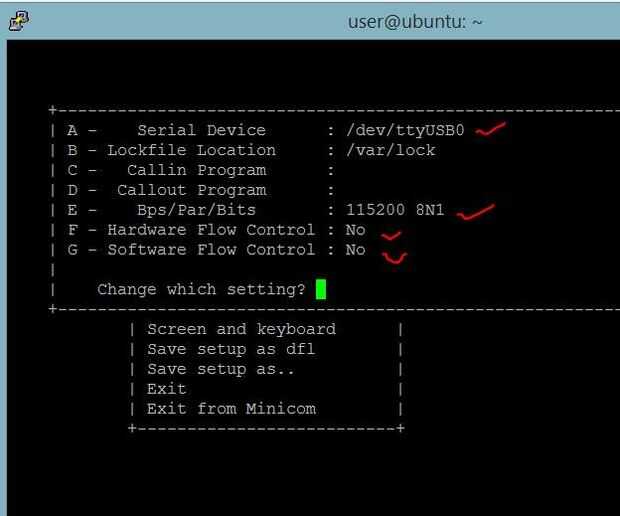Select Exit from Minicom

[231, 409]
